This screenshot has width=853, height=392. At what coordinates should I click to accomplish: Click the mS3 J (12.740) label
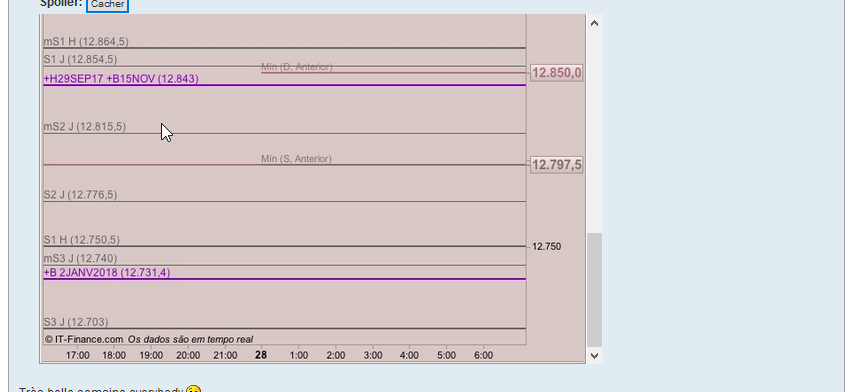pyautogui.click(x=80, y=258)
